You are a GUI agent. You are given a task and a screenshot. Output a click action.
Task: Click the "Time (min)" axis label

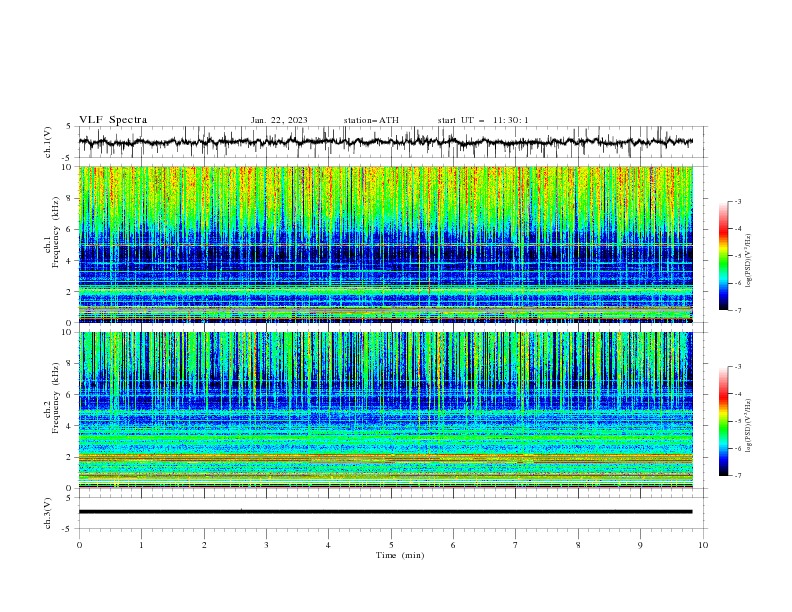click(400, 555)
